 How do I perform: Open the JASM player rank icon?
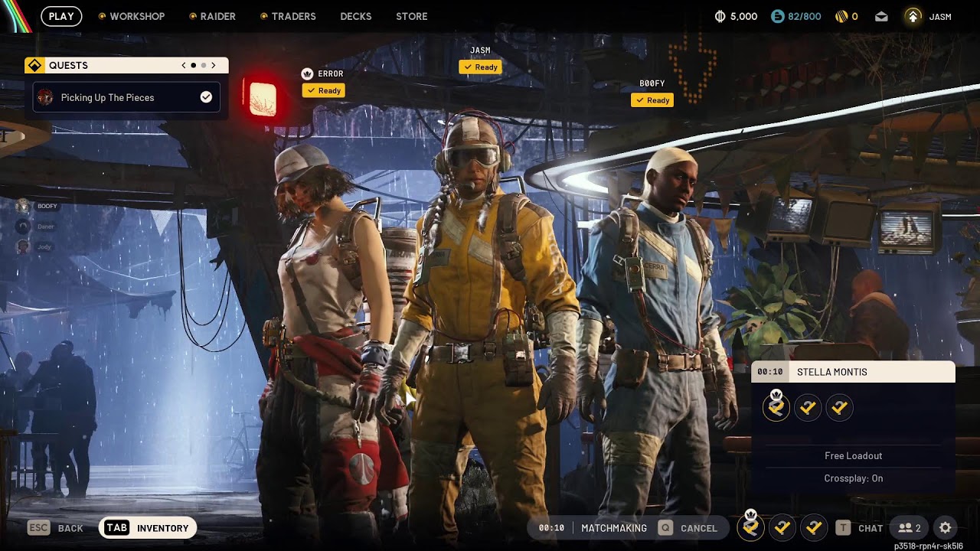(x=913, y=16)
